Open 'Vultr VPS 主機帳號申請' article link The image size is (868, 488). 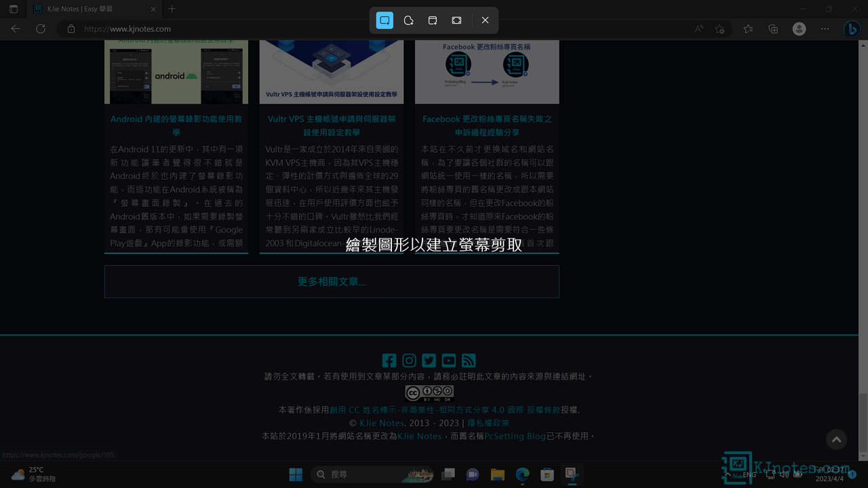[332, 125]
